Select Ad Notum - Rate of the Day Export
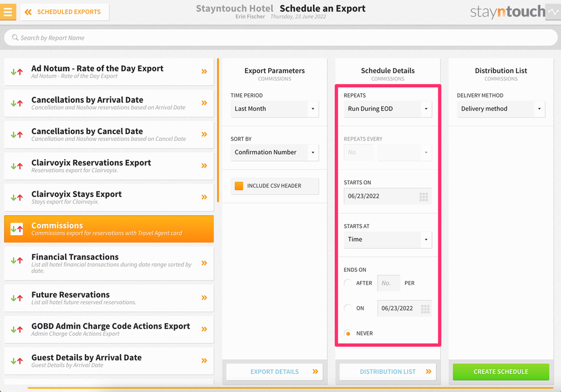The image size is (561, 392). pos(109,71)
